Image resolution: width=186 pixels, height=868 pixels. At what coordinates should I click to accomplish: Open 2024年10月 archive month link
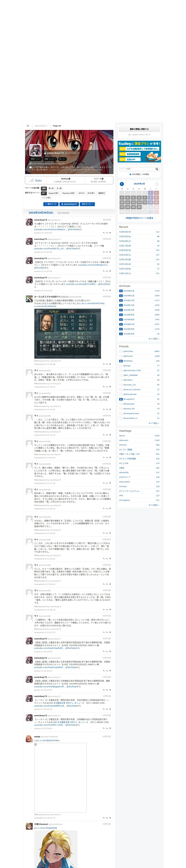(129, 310)
